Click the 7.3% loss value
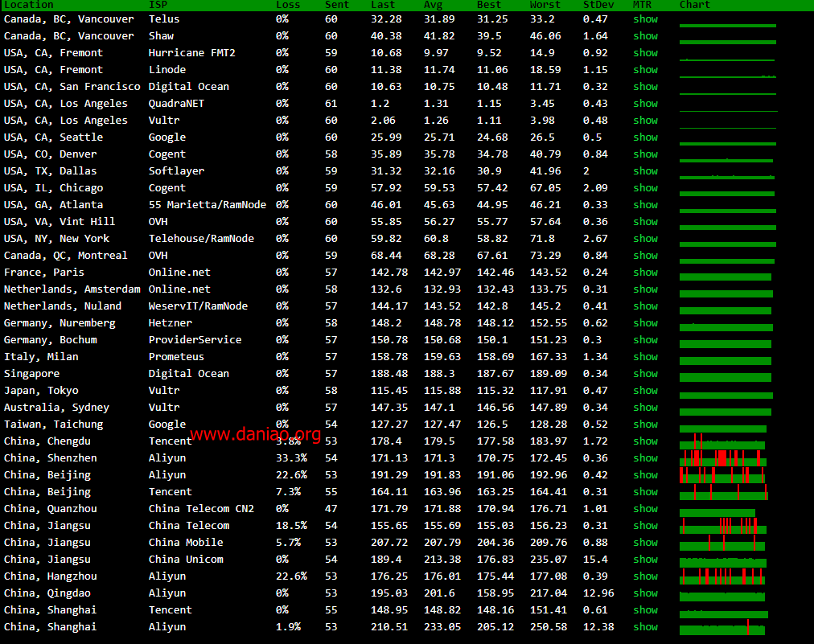This screenshot has width=814, height=644. [288, 492]
